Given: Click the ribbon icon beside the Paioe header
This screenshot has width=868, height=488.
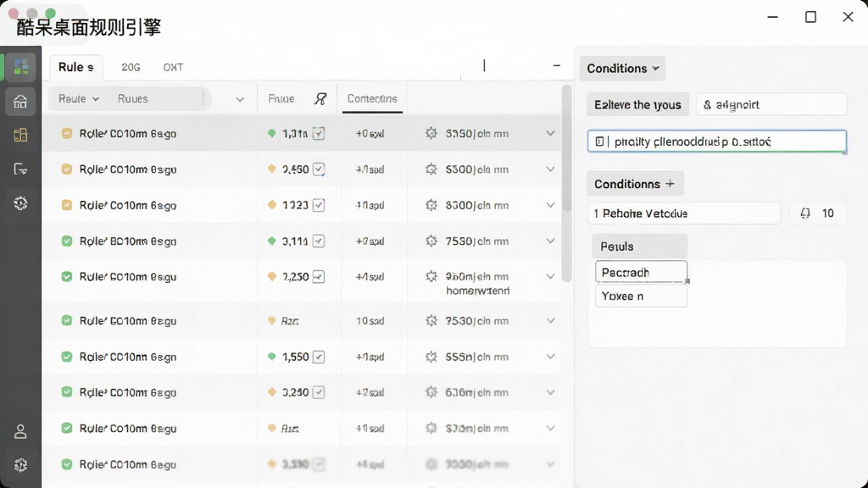Looking at the screenshot, I should 320,98.
